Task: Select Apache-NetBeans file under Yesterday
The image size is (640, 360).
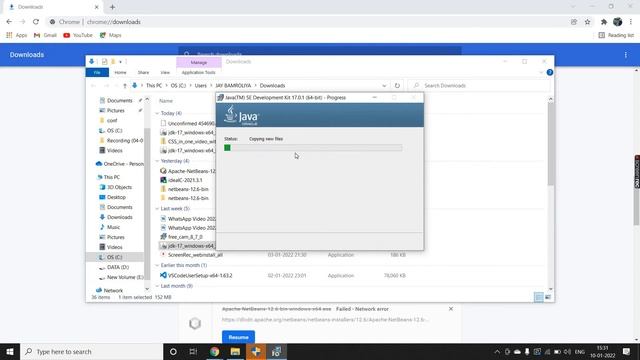Action: tap(188, 171)
